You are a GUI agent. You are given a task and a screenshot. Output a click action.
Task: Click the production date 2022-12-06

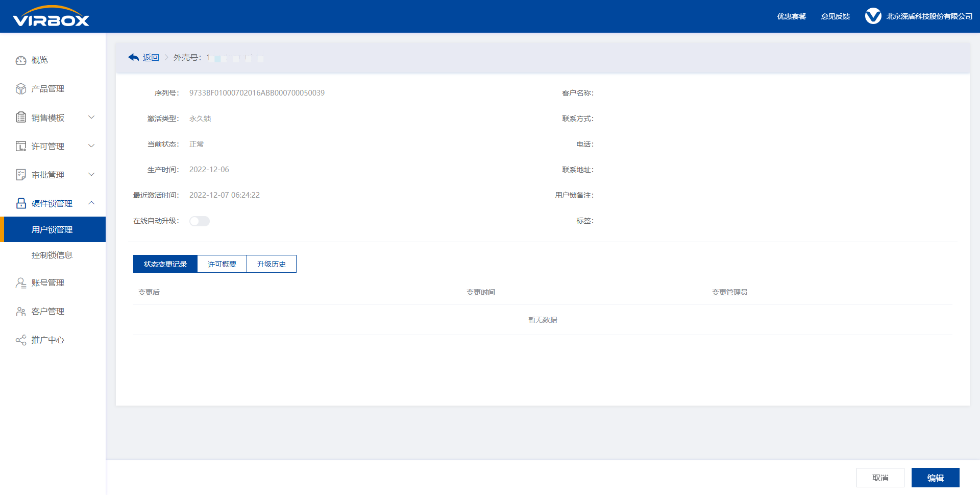pos(209,170)
